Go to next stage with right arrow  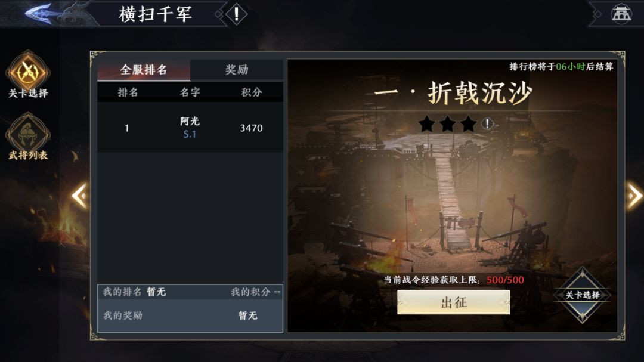634,196
